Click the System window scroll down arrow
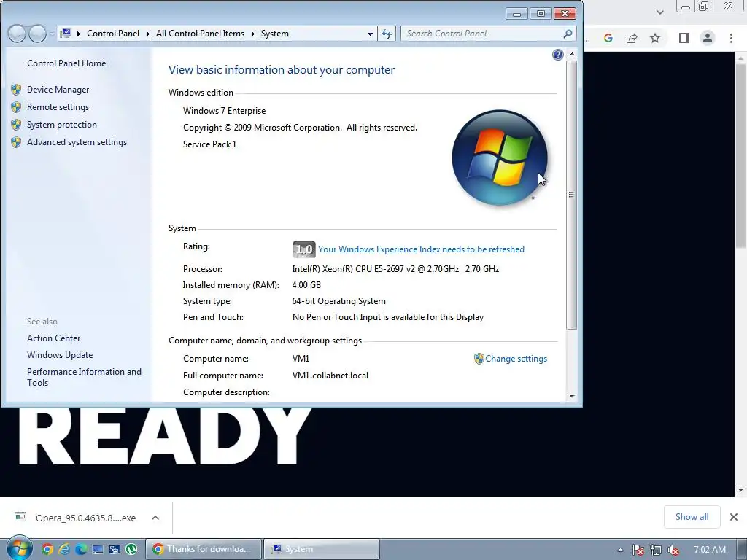 click(572, 396)
